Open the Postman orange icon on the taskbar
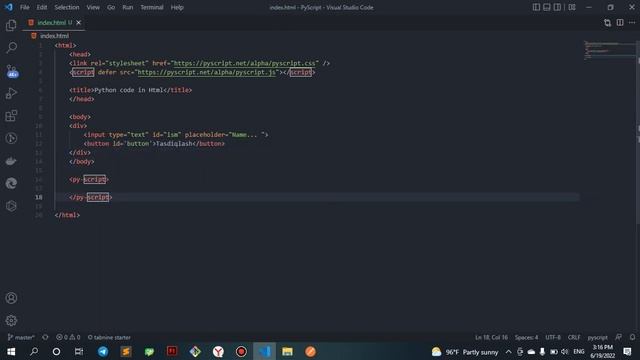Screen dimensions: 640x360 tap(310, 351)
